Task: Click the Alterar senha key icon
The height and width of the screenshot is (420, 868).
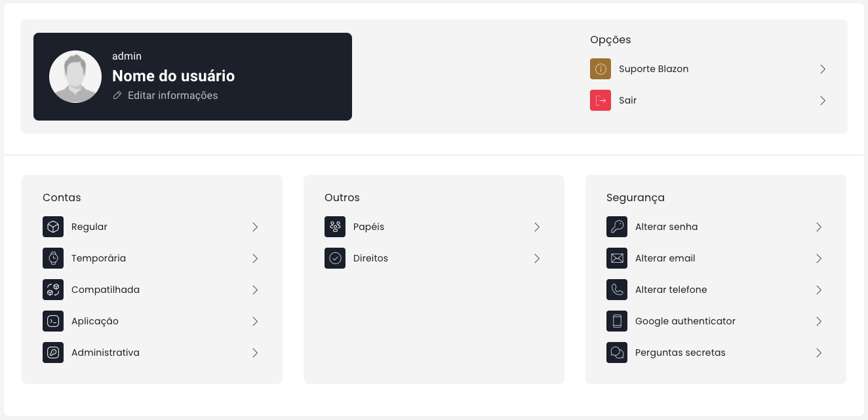Action: point(617,227)
